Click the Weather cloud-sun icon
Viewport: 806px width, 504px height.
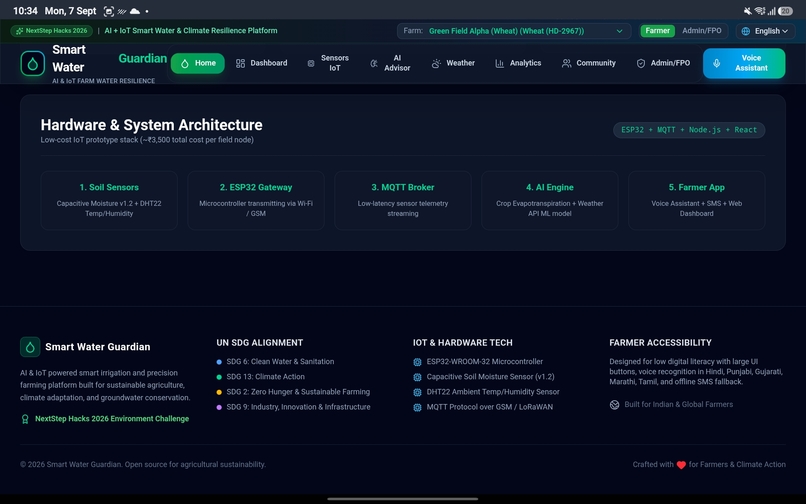click(436, 63)
